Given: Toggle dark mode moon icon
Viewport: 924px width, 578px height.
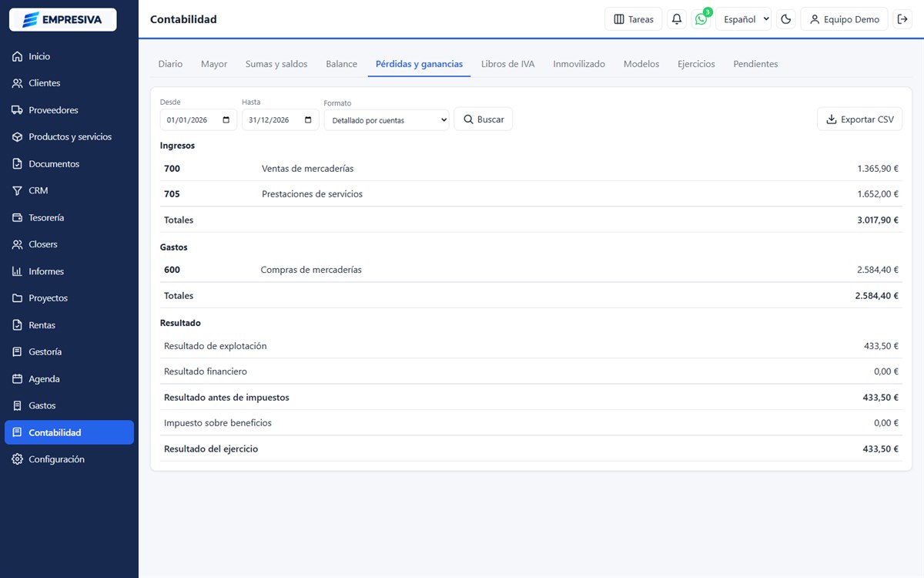Looking at the screenshot, I should pos(786,19).
